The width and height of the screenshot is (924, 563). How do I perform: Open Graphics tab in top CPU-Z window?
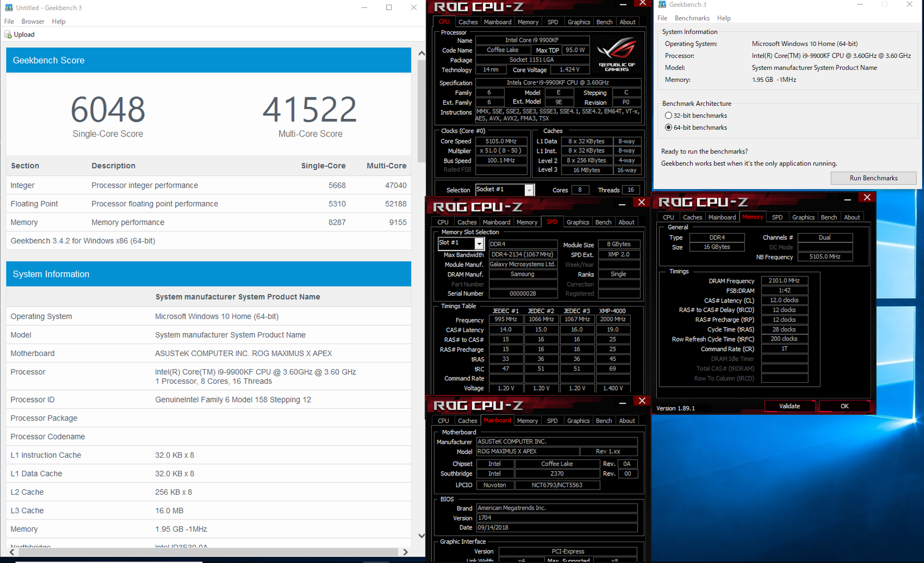(579, 22)
